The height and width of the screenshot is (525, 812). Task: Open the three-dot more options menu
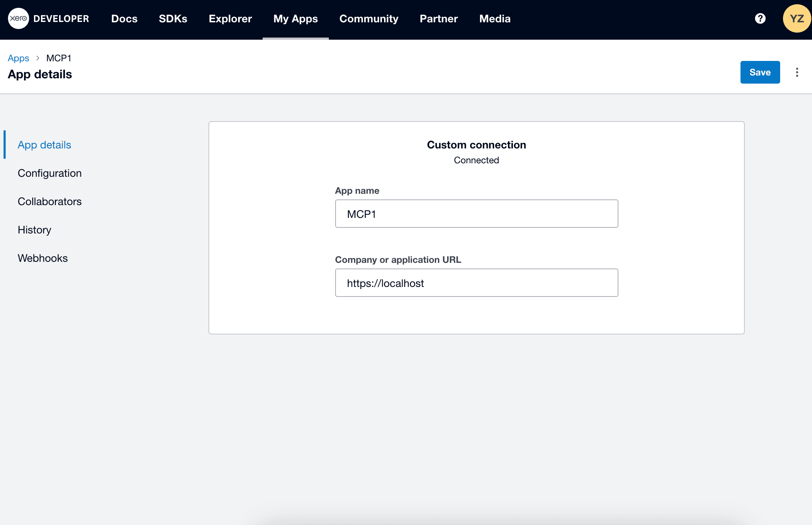tap(797, 72)
